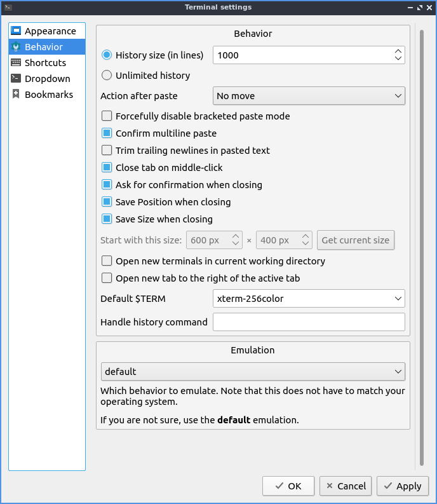Click the Cancel button
The width and height of the screenshot is (437, 504).
click(x=346, y=486)
